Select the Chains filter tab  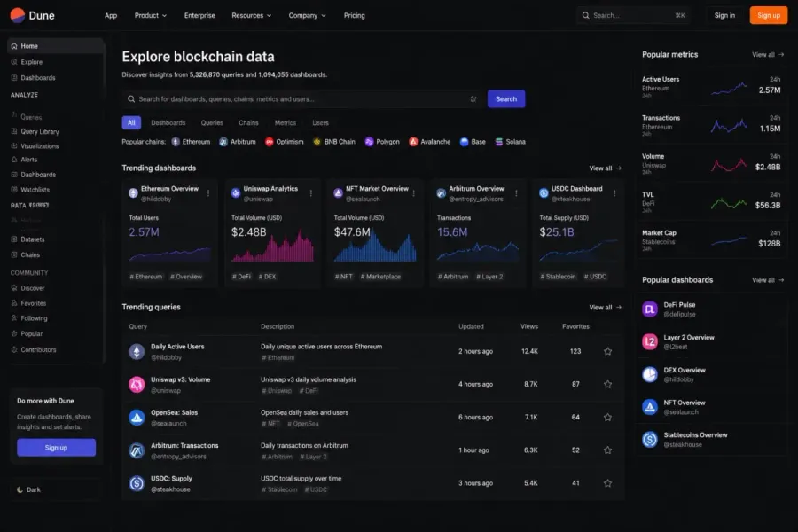248,122
